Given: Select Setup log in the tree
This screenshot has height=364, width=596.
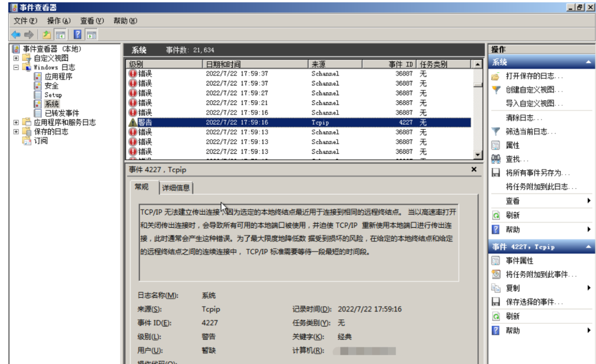Looking at the screenshot, I should (53, 95).
